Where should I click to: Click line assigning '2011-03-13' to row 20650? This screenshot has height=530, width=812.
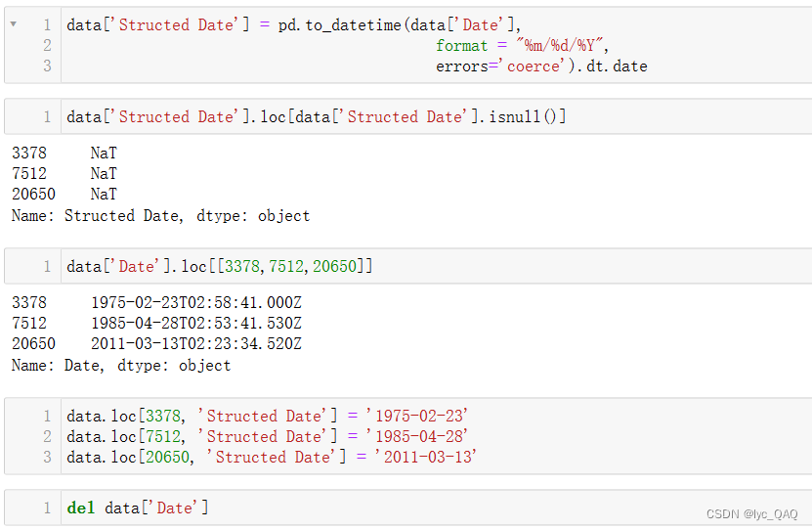tap(272, 458)
